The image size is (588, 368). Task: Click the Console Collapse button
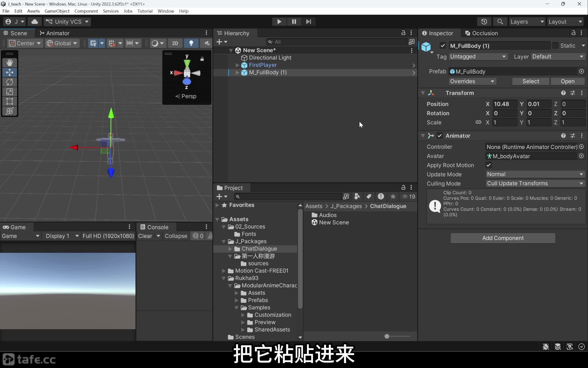coord(176,236)
